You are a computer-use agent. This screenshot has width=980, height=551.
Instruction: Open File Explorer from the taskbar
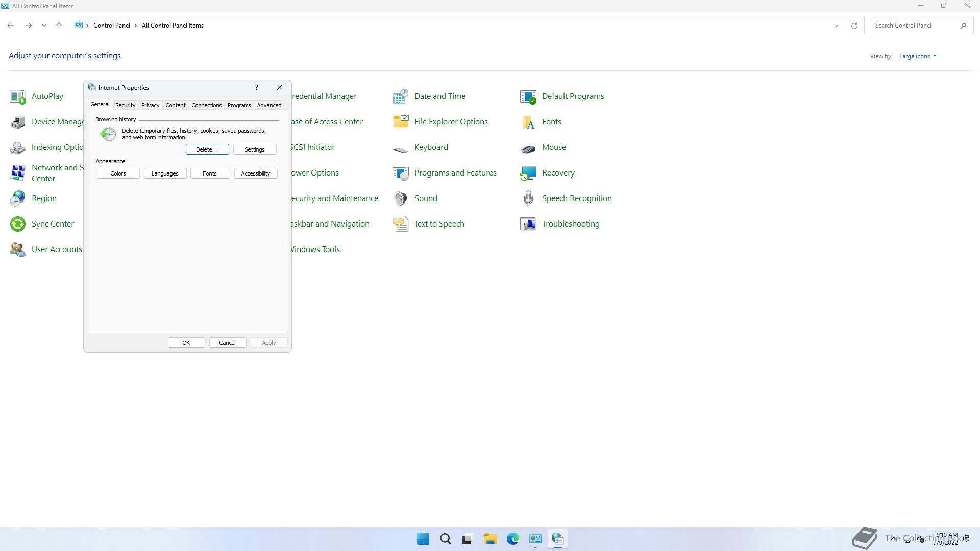(x=490, y=539)
